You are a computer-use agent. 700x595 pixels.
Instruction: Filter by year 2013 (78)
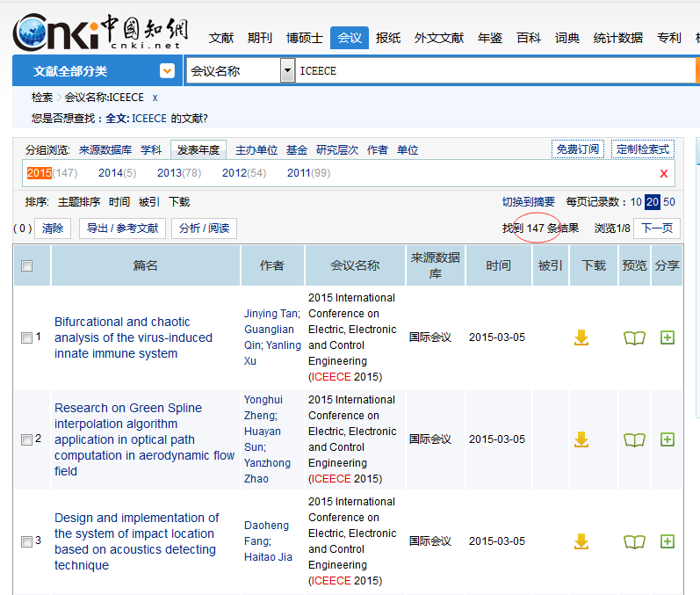click(x=179, y=173)
